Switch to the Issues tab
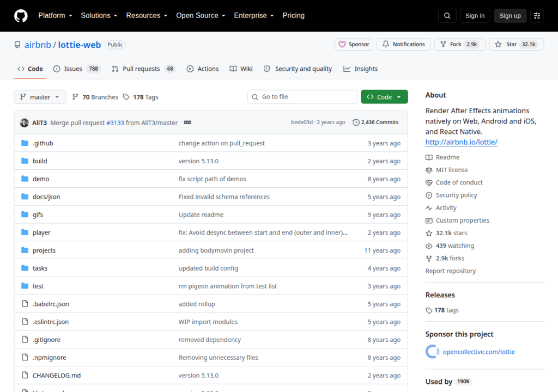This screenshot has width=558, height=392. [x=77, y=69]
